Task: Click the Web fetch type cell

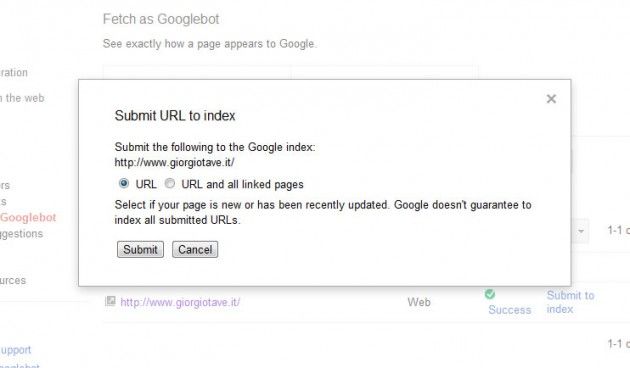Action: pyautogui.click(x=419, y=302)
